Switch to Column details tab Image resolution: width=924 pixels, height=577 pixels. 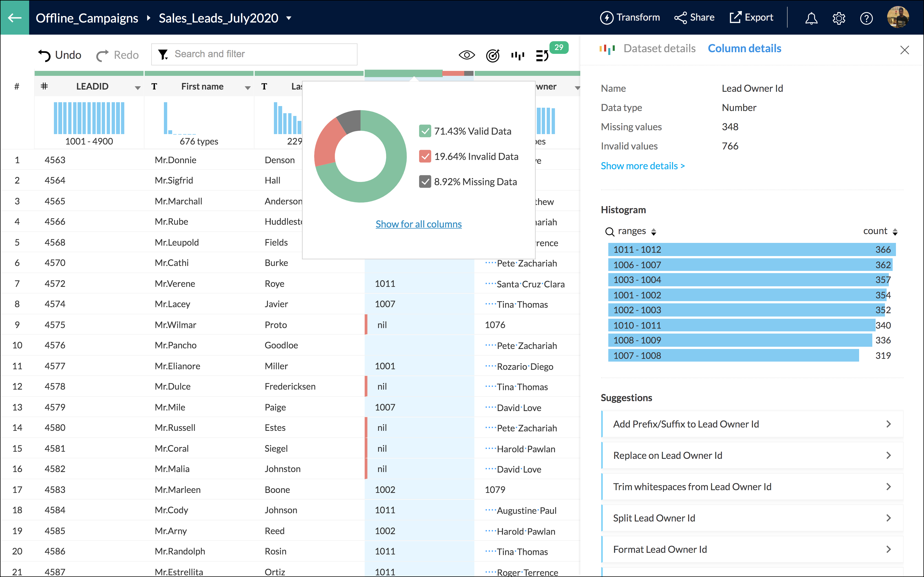point(744,48)
